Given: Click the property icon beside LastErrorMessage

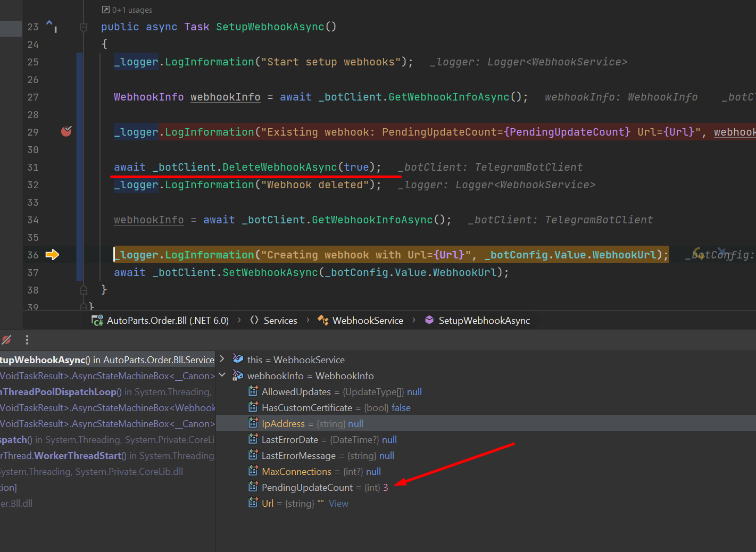Looking at the screenshot, I should click(253, 455).
